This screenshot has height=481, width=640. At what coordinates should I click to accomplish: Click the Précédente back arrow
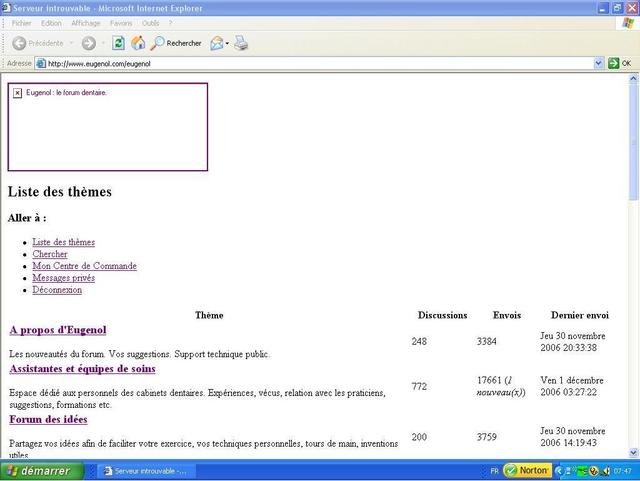coord(37,43)
